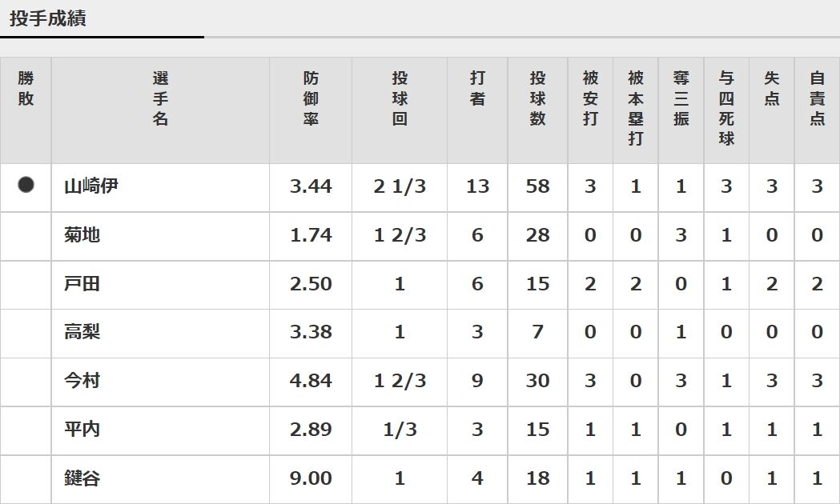Click the 投球回 column header
This screenshot has height=504, width=840.
point(400,98)
